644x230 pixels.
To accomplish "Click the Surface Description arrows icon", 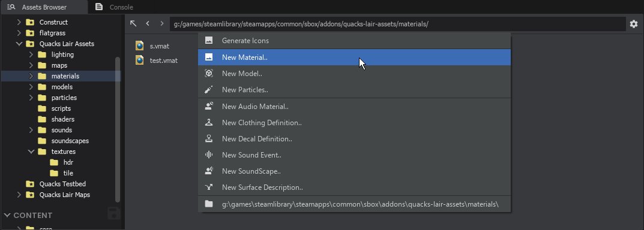I will tap(209, 187).
